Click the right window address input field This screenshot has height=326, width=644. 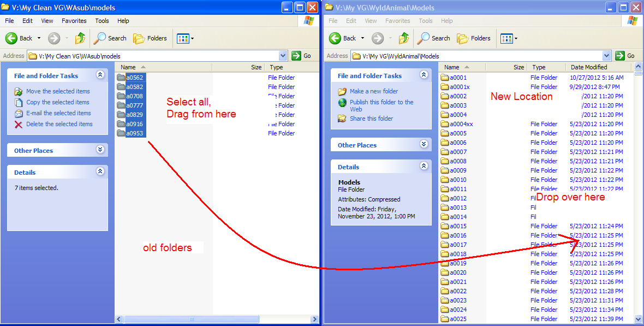point(480,56)
